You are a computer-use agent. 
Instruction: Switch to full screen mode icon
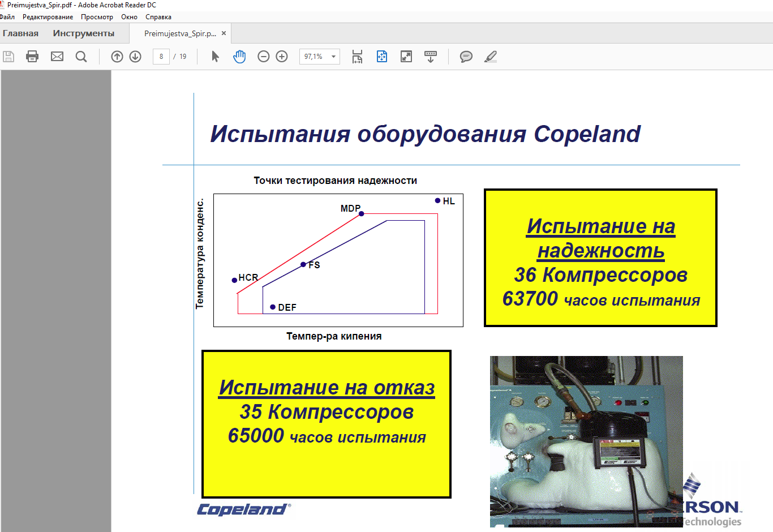(406, 57)
